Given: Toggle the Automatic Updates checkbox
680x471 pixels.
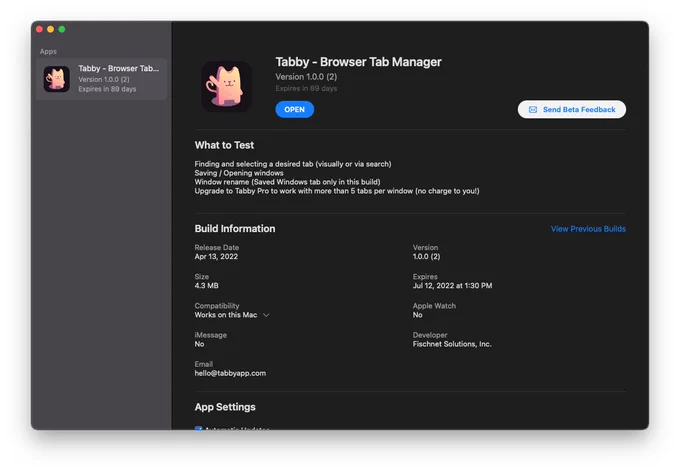Looking at the screenshot, I should pyautogui.click(x=198, y=428).
